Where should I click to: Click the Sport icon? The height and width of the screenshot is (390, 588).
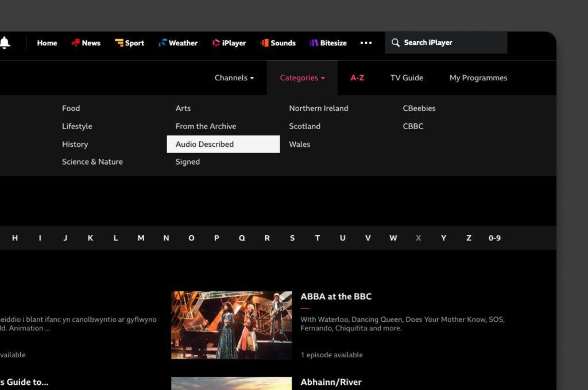coord(118,42)
